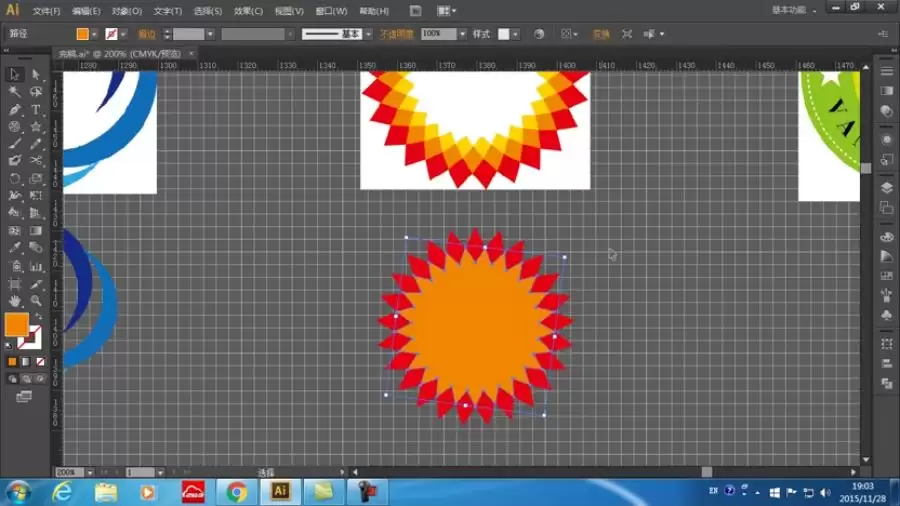
Task: Bring the orange Fill box forward
Action: click(17, 325)
